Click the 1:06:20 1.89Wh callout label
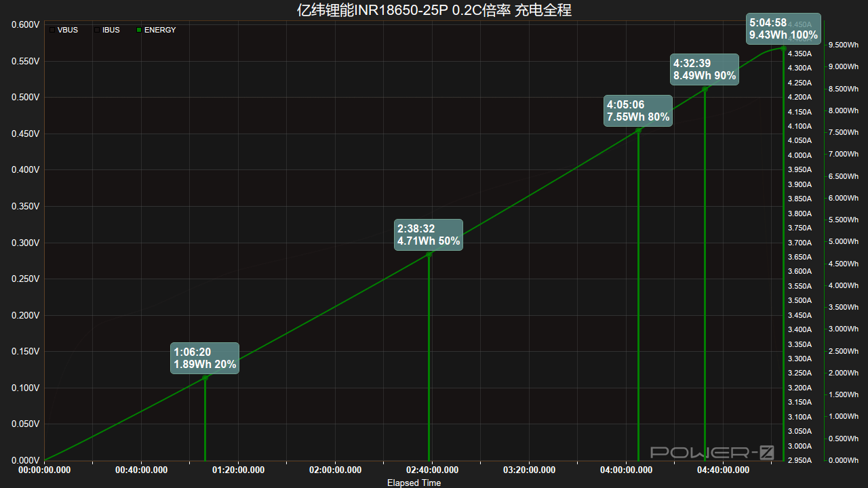868x488 pixels. pos(205,358)
